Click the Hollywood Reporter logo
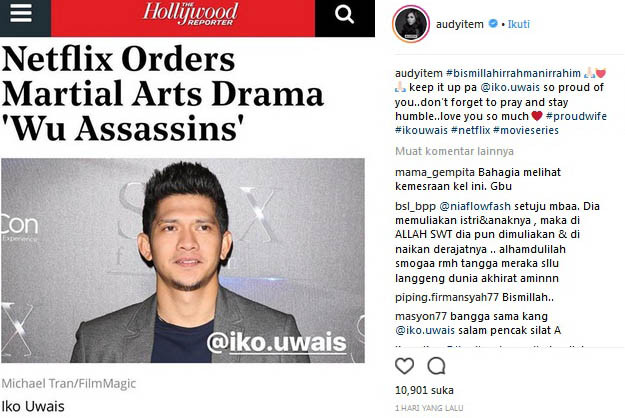The image size is (625, 418). 191,14
